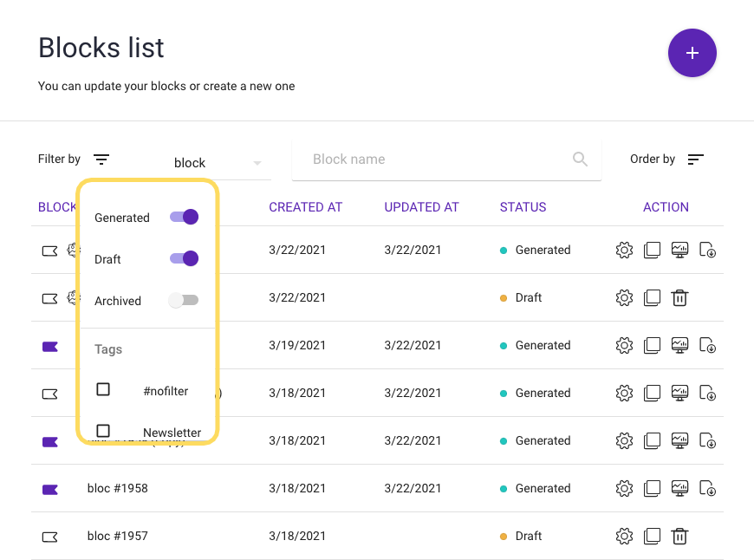The height and width of the screenshot is (560, 754).
Task: Sort by the CREATED AT column header
Action: pyautogui.click(x=305, y=207)
